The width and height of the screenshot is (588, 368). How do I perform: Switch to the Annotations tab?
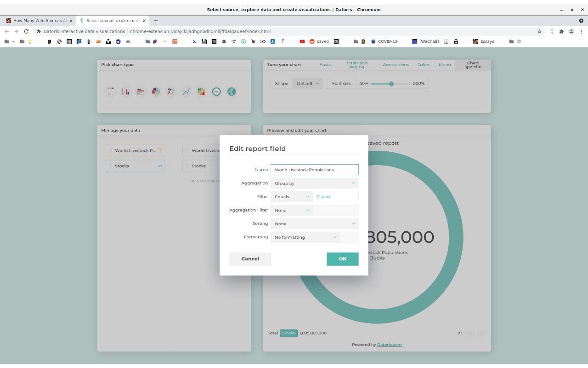click(x=396, y=65)
